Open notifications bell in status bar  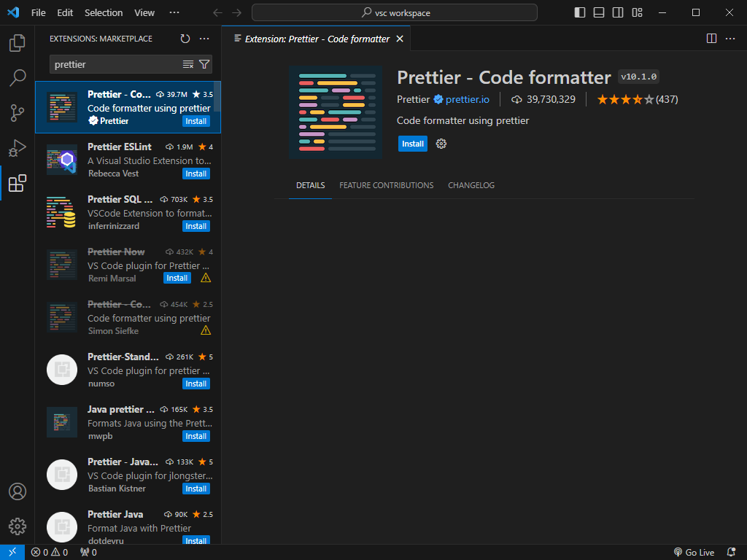tap(731, 552)
